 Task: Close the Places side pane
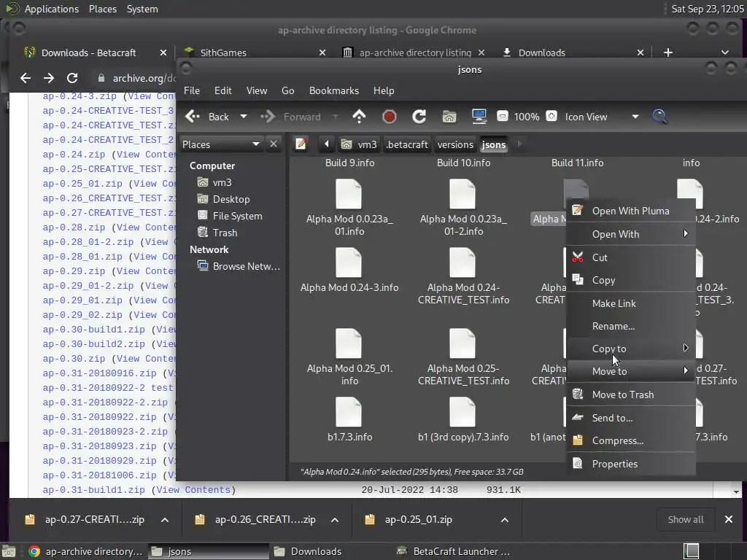pyautogui.click(x=274, y=144)
